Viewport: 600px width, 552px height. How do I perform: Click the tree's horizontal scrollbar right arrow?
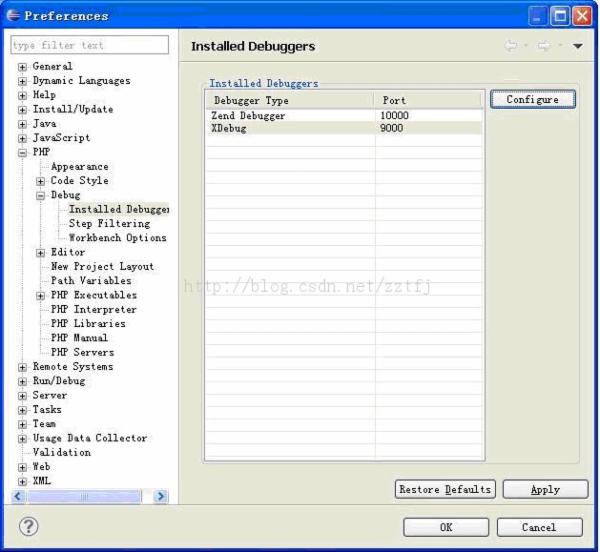pos(162,496)
